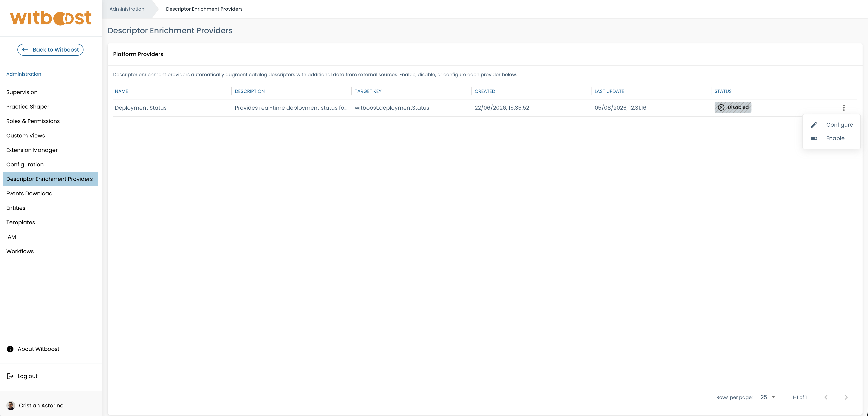
Task: Choose Enable from the actions menu
Action: coord(832,138)
